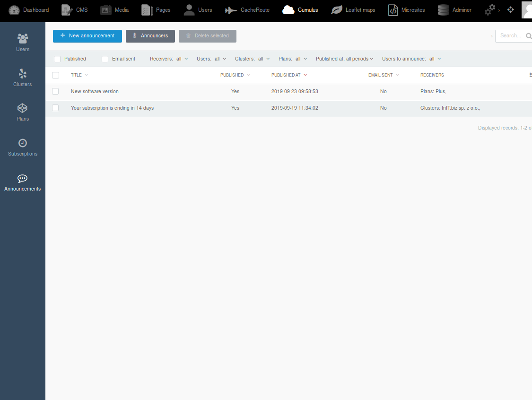Viewport: 532px width, 400px height.
Task: Select the Announcements speech bubble icon
Action: click(22, 178)
